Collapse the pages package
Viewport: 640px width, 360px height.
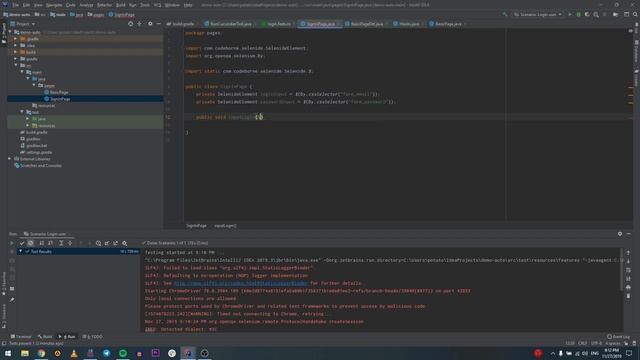point(34,85)
